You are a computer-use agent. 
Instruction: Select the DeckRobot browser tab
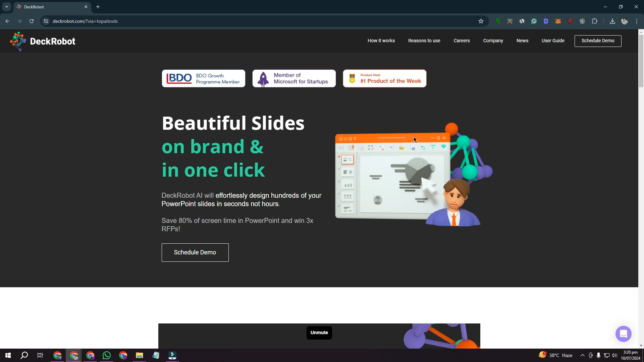(x=52, y=7)
